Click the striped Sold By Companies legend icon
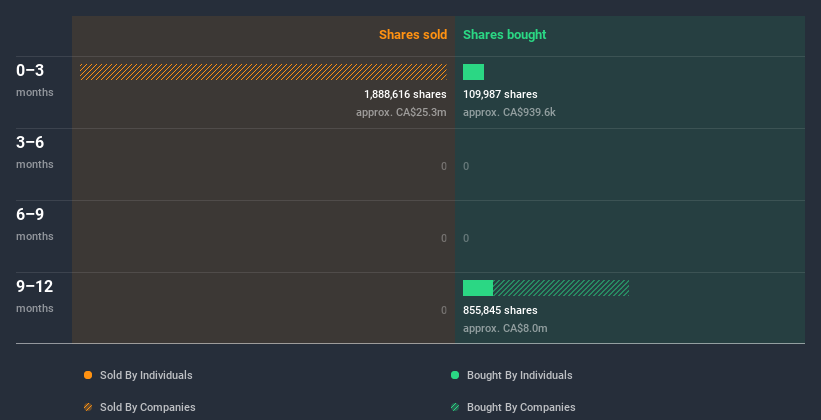 pyautogui.click(x=88, y=407)
